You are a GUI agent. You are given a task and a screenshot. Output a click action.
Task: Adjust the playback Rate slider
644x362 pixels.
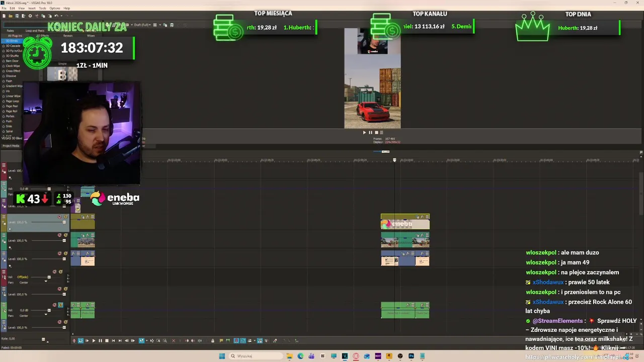[x=43, y=339]
